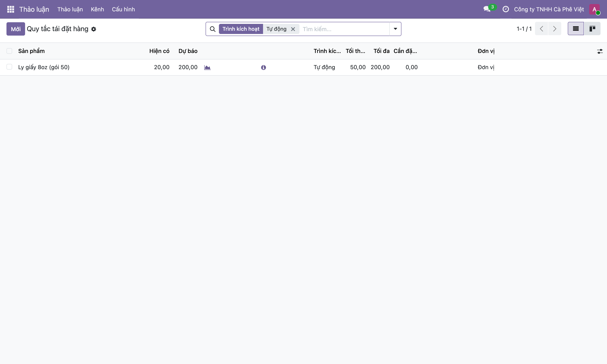The width and height of the screenshot is (607, 364).
Task: Sort by Trình kích hoạt column header
Action: point(327,51)
